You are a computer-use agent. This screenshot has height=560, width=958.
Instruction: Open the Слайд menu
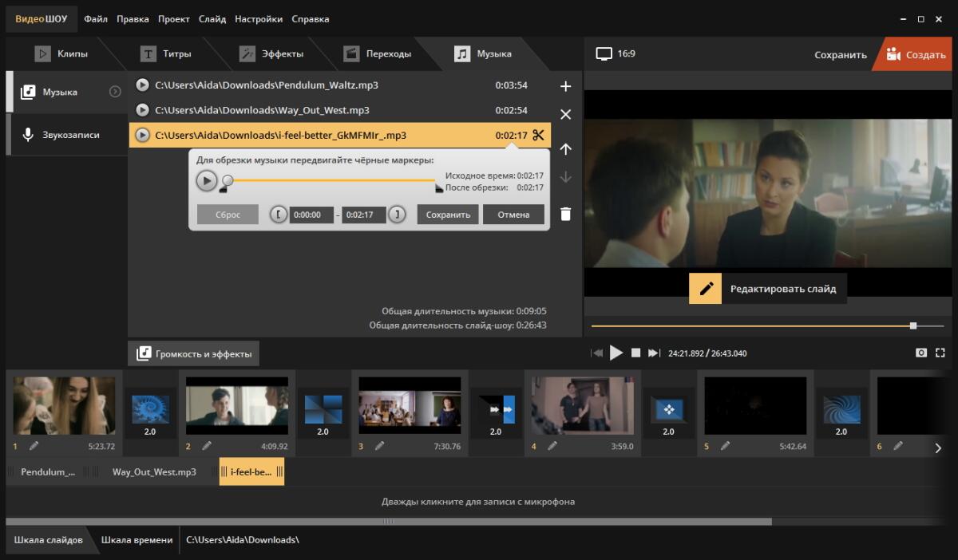tap(212, 19)
